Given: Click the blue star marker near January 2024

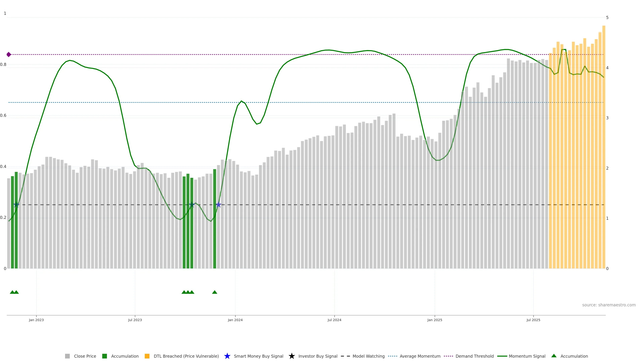Looking at the screenshot, I should pos(219,205).
